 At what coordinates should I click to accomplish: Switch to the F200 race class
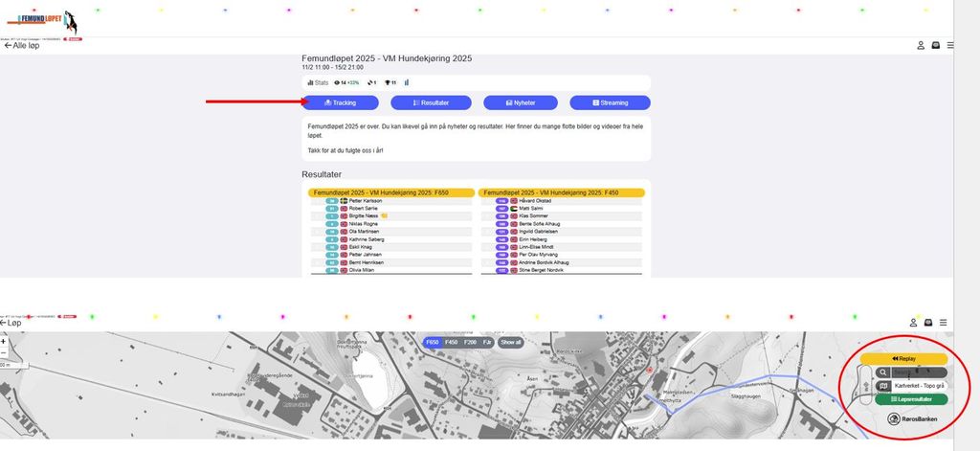(470, 342)
